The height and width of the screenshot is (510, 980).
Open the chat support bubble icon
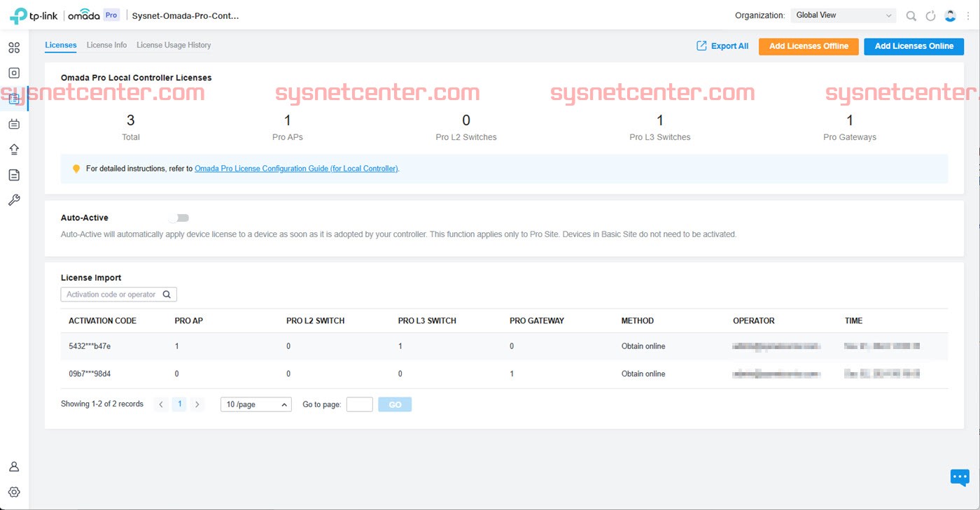point(960,477)
